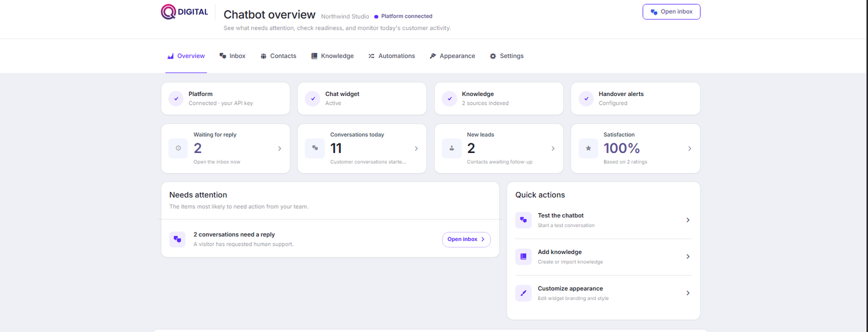Click the 2 conversations need a reply text
Screen dimensions: 868x332
pos(234,234)
